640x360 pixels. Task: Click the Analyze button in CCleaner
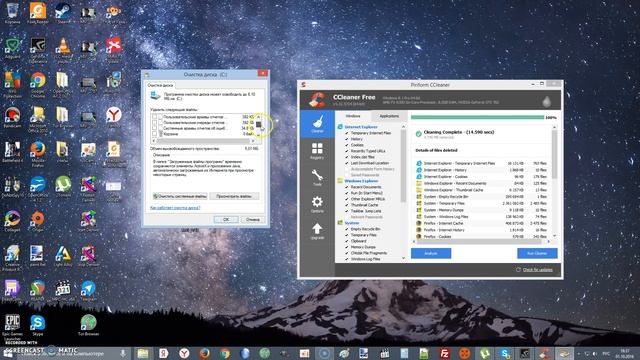(431, 253)
